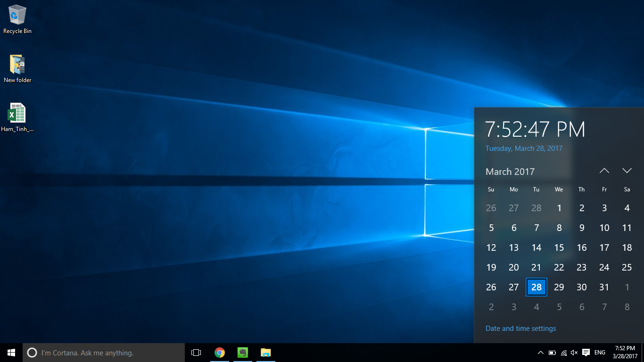Open Task View
Screen dimensions: 644x362
tap(196, 353)
